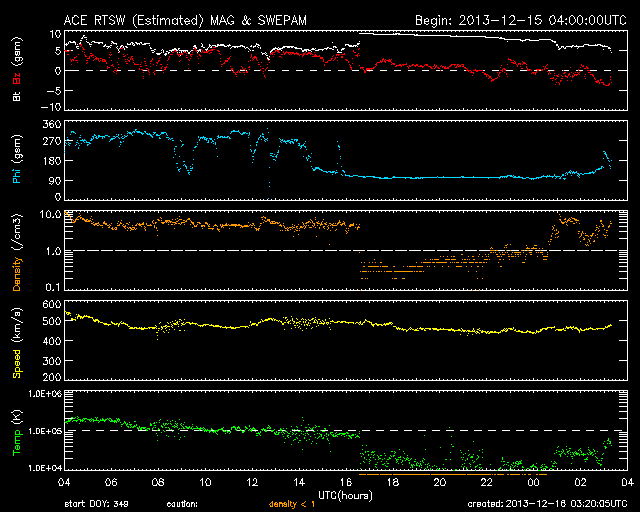Click the '500' tick on the Speed axis
Image resolution: width=640 pixels, height=512 pixels.
point(52,321)
